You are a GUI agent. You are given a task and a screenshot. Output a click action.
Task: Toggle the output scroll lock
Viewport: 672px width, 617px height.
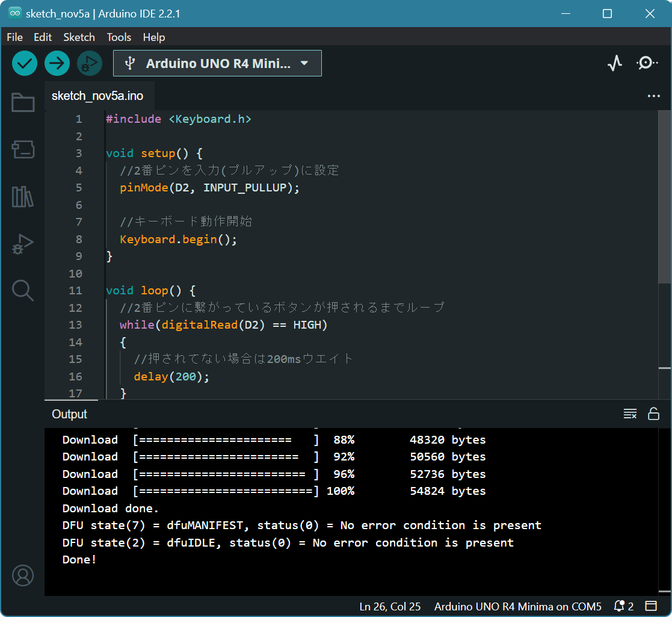pyautogui.click(x=653, y=414)
